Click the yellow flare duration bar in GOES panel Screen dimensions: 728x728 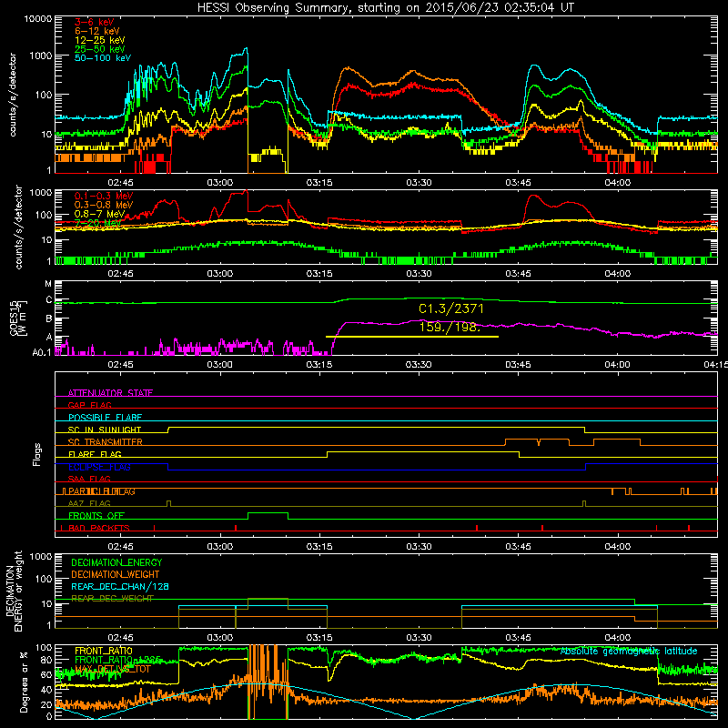tap(412, 337)
